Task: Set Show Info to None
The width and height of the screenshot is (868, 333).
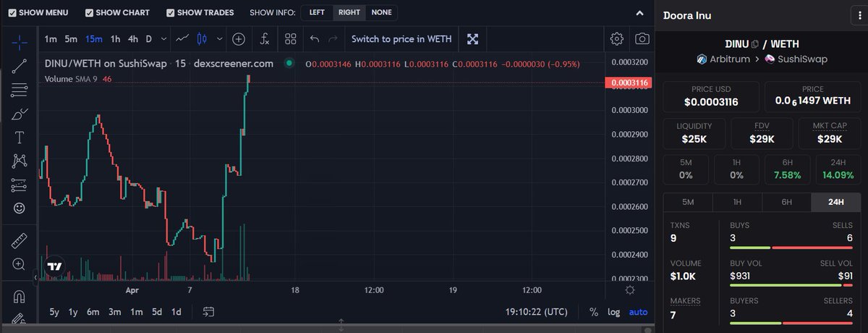Action: click(x=381, y=12)
